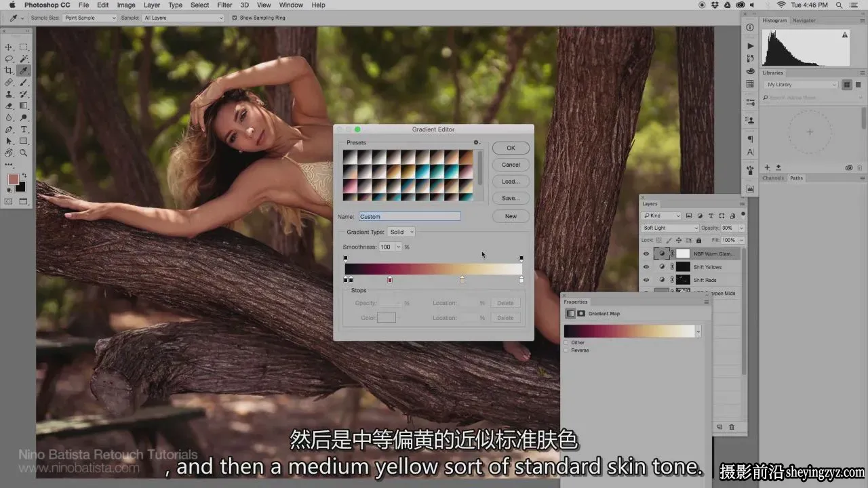The image size is (868, 488).
Task: Open the Sample All Layers dropdown
Action: (x=183, y=18)
